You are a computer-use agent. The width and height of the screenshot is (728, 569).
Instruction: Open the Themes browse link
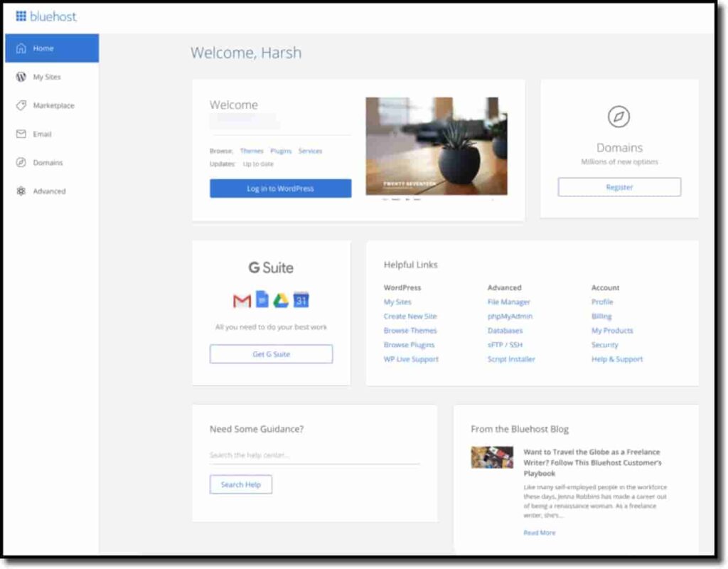tap(252, 151)
